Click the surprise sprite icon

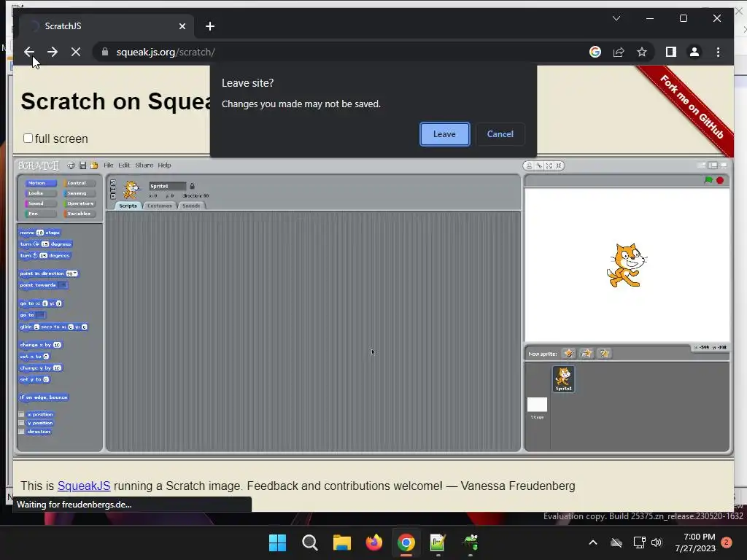[604, 354]
